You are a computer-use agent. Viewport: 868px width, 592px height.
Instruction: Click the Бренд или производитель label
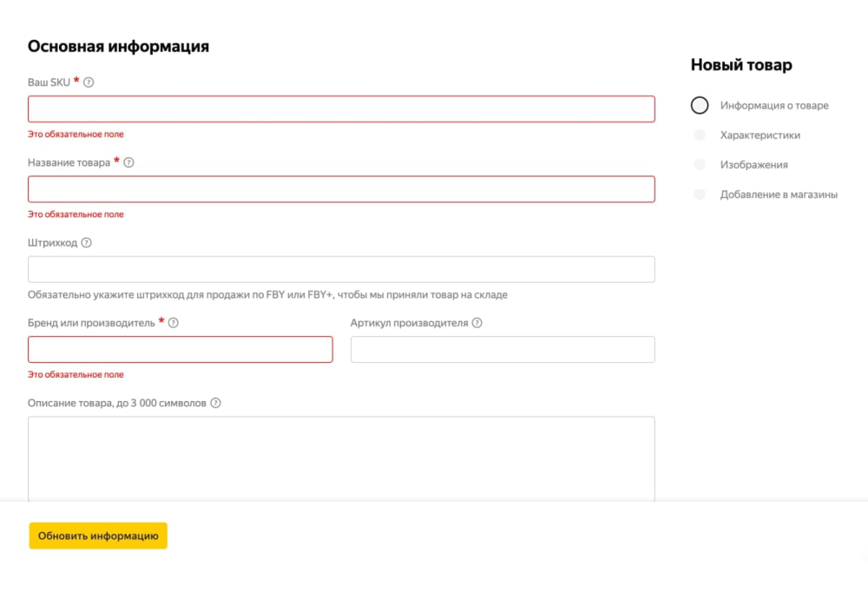(91, 323)
